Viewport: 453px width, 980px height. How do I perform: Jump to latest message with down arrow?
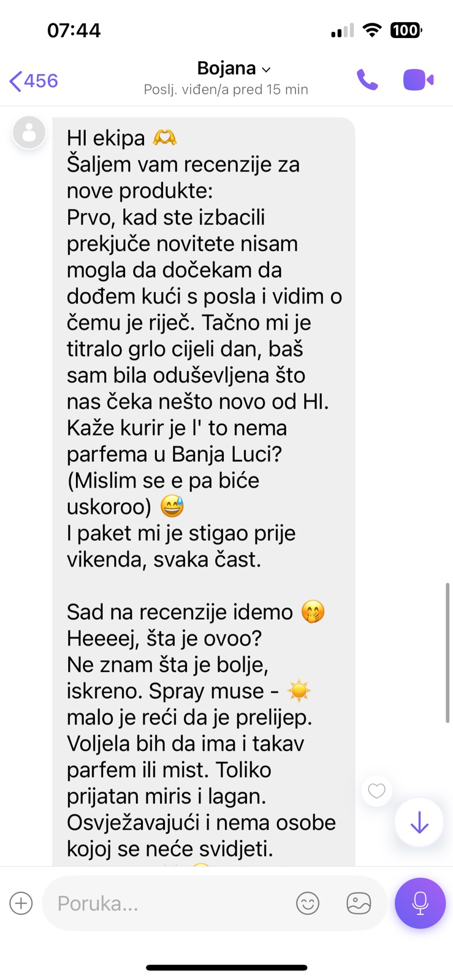point(419,823)
